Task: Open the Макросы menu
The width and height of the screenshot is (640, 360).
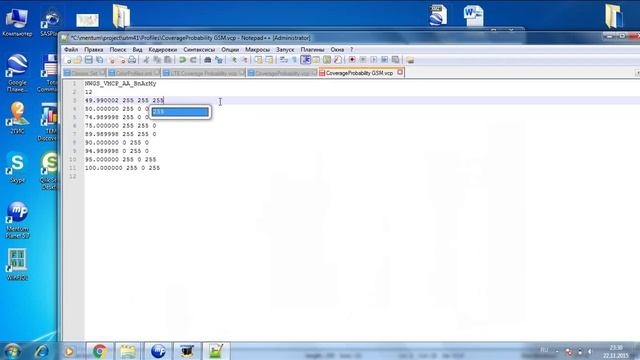Action: (x=257, y=49)
